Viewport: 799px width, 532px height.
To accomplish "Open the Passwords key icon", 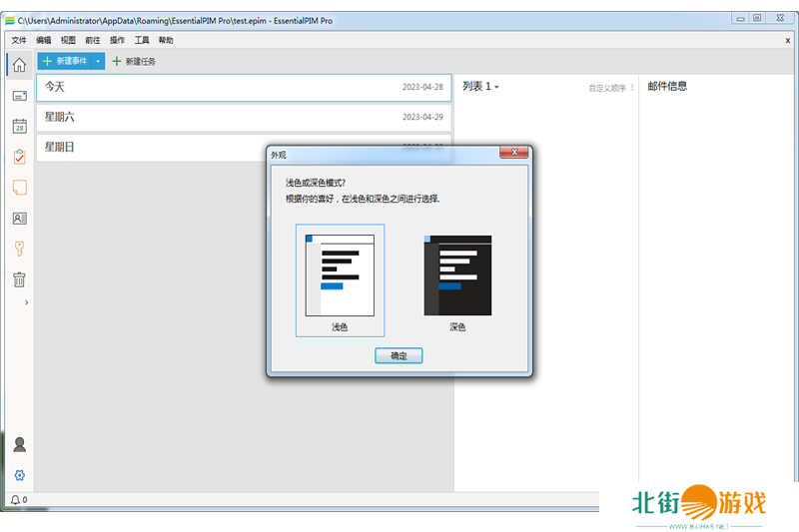I will 19,249.
